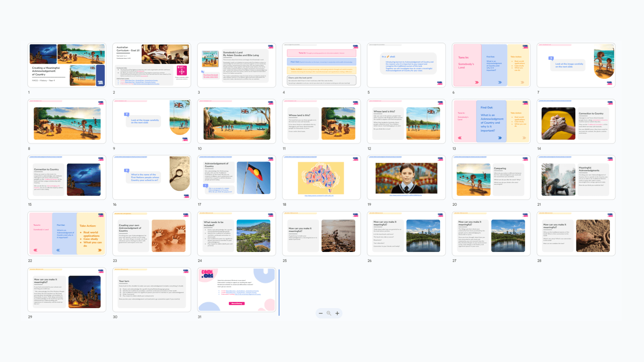Select the Cool.org logo on the final slide
644x362 pixels.
(207, 274)
